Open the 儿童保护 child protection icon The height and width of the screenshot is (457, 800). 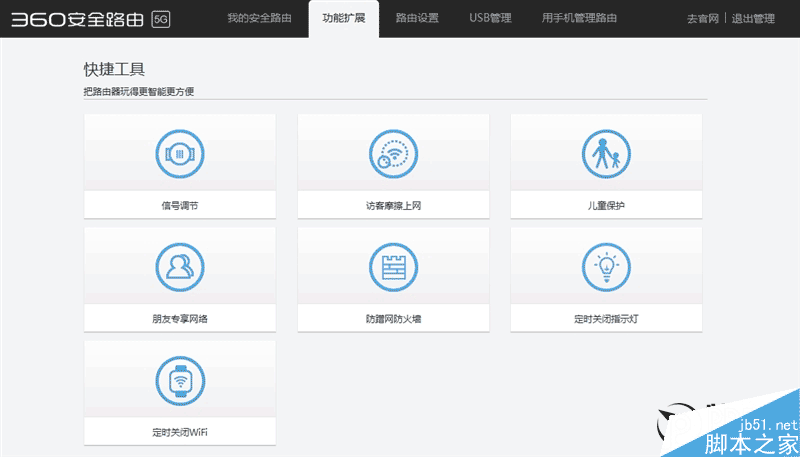606,154
